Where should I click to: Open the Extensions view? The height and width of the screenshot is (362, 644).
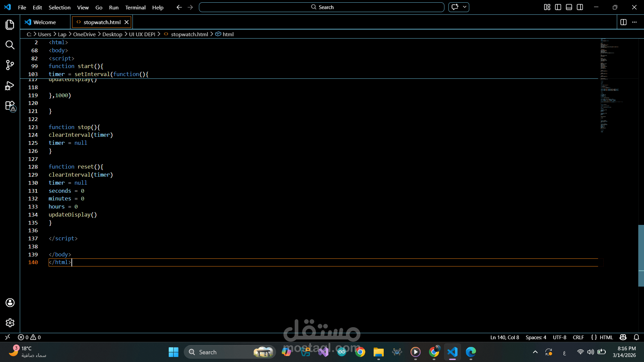(x=10, y=106)
